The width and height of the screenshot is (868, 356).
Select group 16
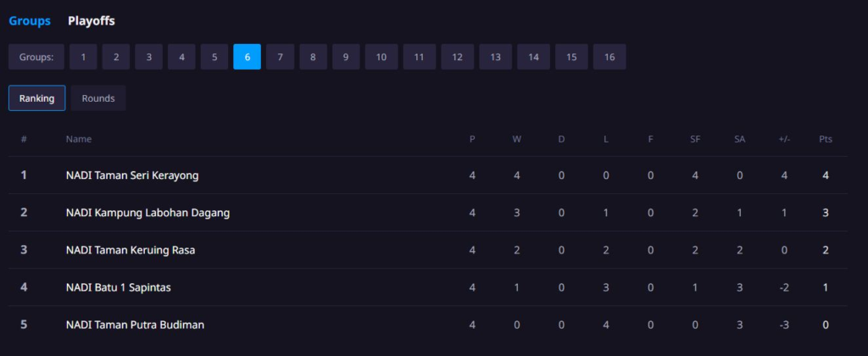609,57
